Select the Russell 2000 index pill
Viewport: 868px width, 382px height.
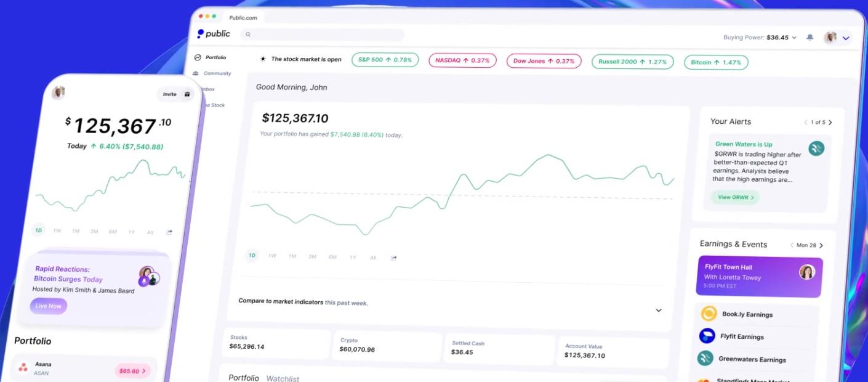[632, 62]
